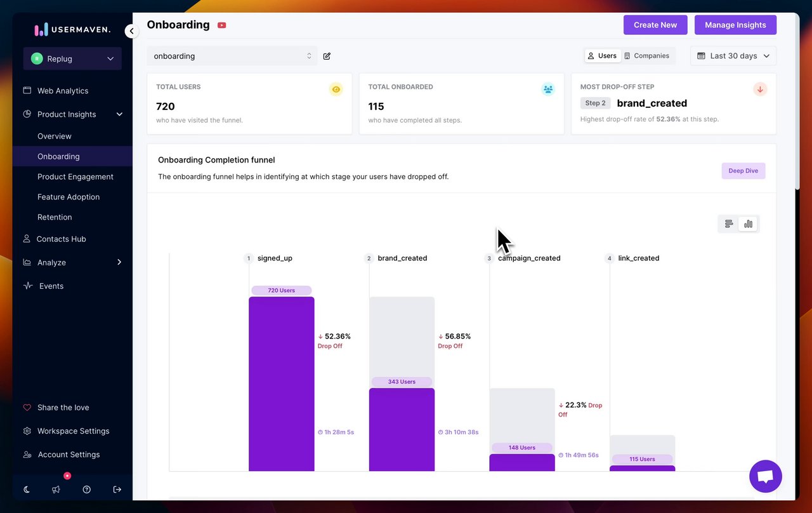The image size is (812, 513).
Task: Open the help question mark icon
Action: tap(87, 490)
